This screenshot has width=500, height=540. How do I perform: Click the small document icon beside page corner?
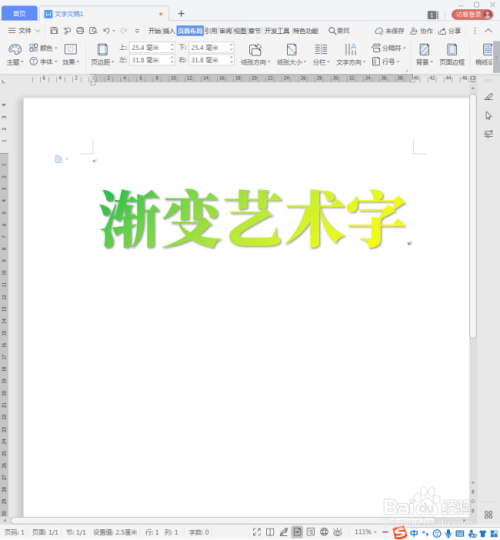(x=59, y=159)
